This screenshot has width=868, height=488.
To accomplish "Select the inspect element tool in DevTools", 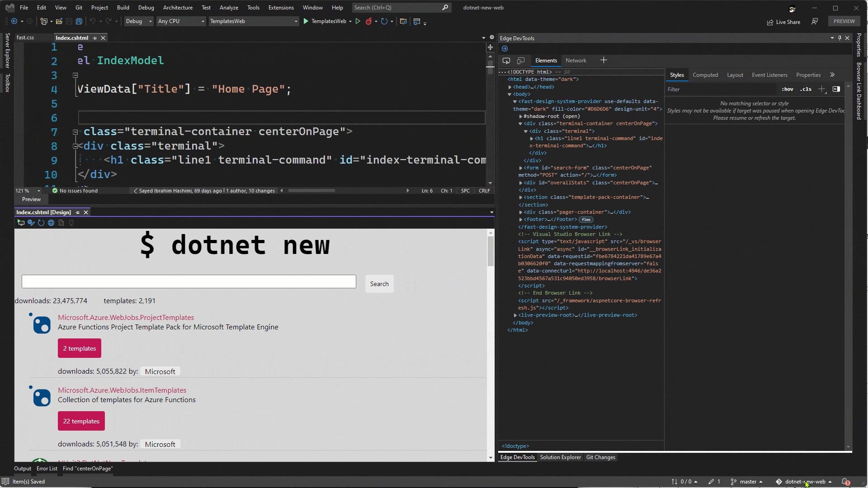I will tap(506, 61).
